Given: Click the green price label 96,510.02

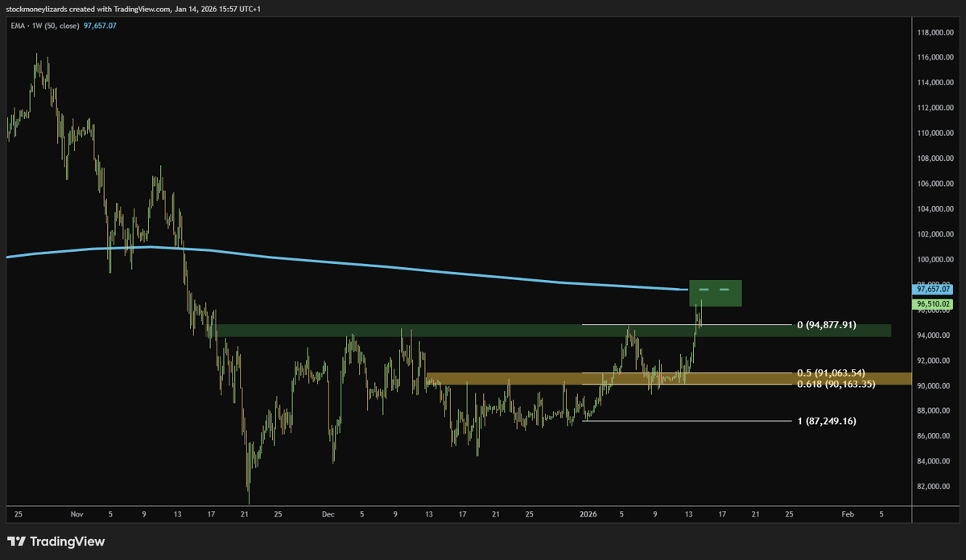Looking at the screenshot, I should [x=931, y=304].
